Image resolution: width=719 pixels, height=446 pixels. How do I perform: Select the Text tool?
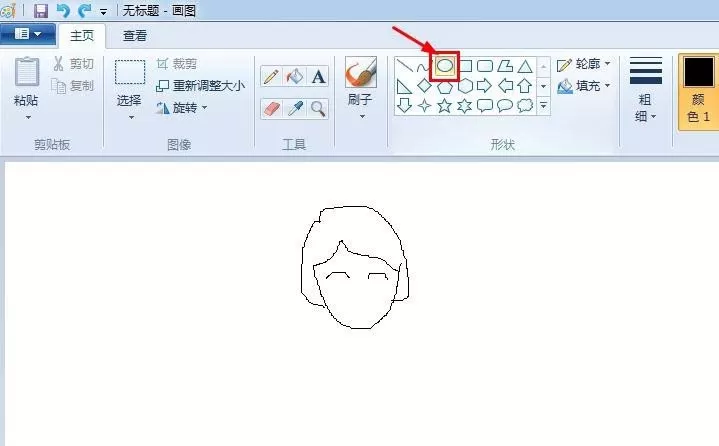point(318,76)
